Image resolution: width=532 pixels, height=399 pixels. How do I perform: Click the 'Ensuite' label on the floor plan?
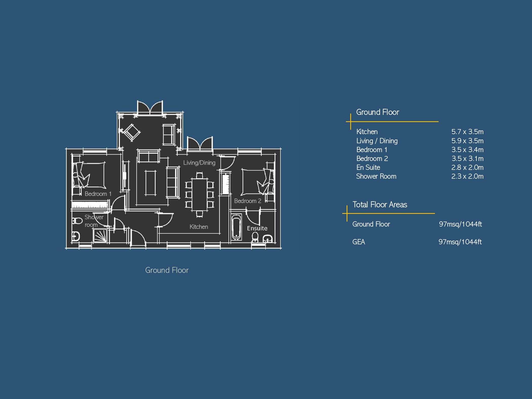click(257, 228)
